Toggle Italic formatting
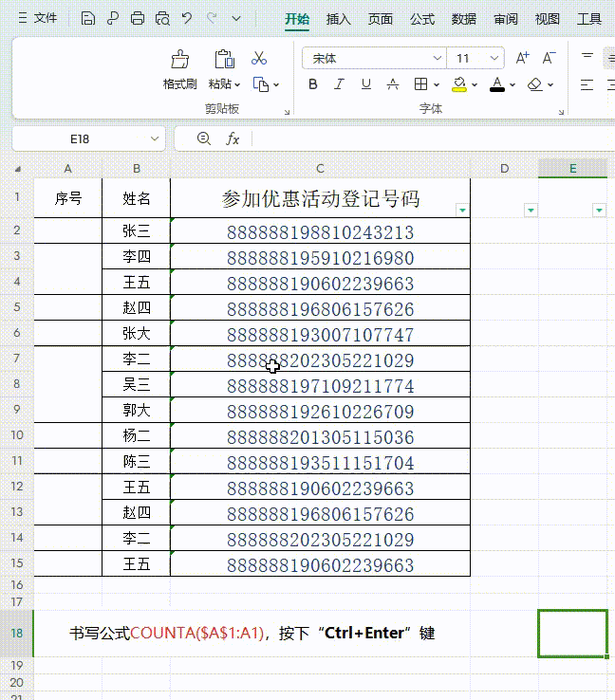 [340, 83]
